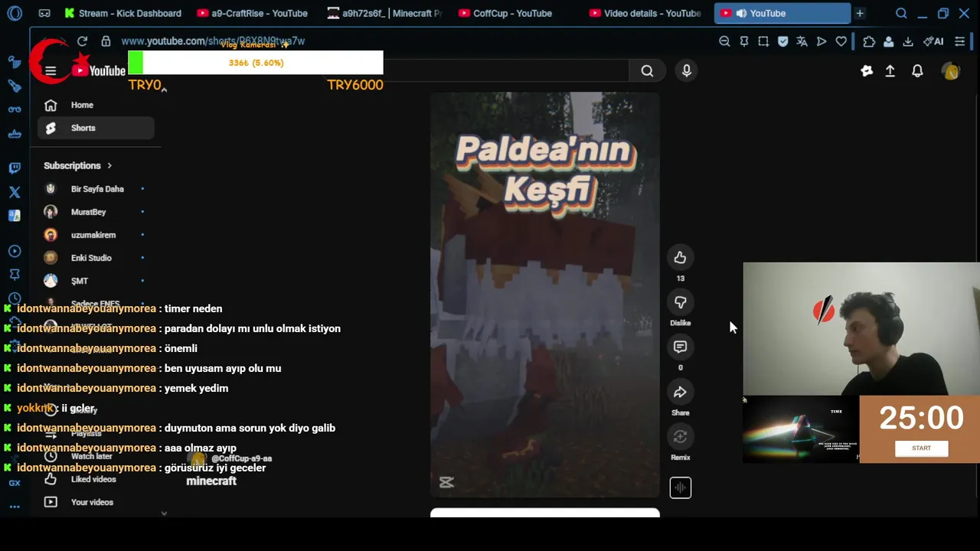980x551 pixels.
Task: Switch to the a9-CraftRise - YouTube tab
Action: [253, 13]
